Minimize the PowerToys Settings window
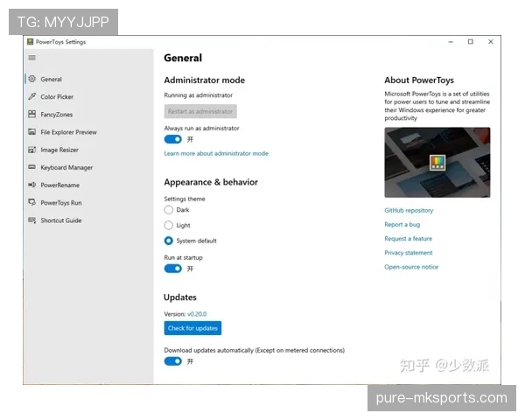This screenshot has height=420, width=525. click(451, 42)
